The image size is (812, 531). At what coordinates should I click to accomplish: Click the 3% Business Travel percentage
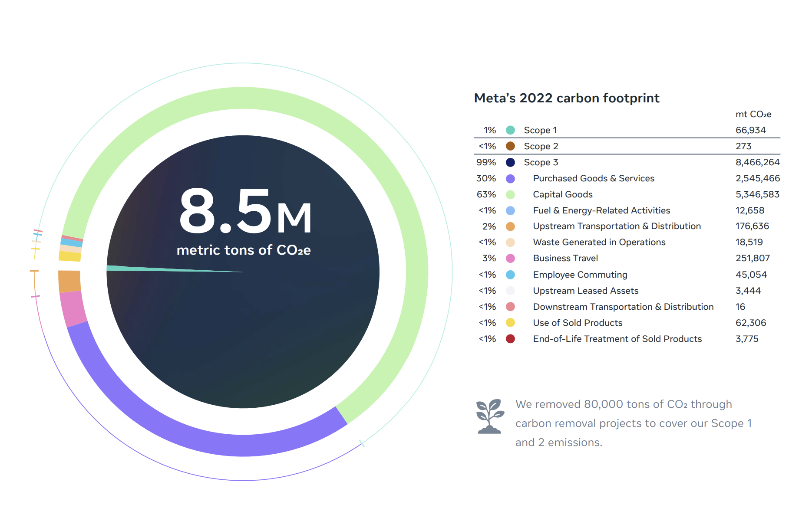click(x=489, y=258)
